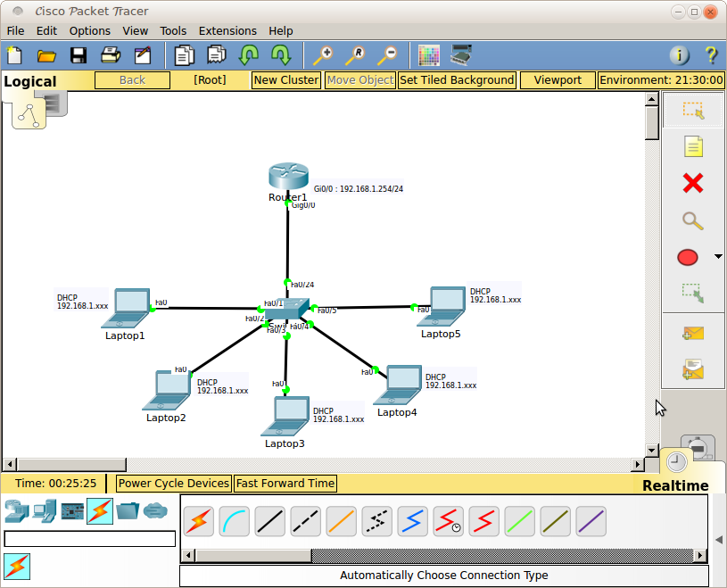Save the project with the floppy icon
Screen dimensions: 727x588
click(x=78, y=55)
